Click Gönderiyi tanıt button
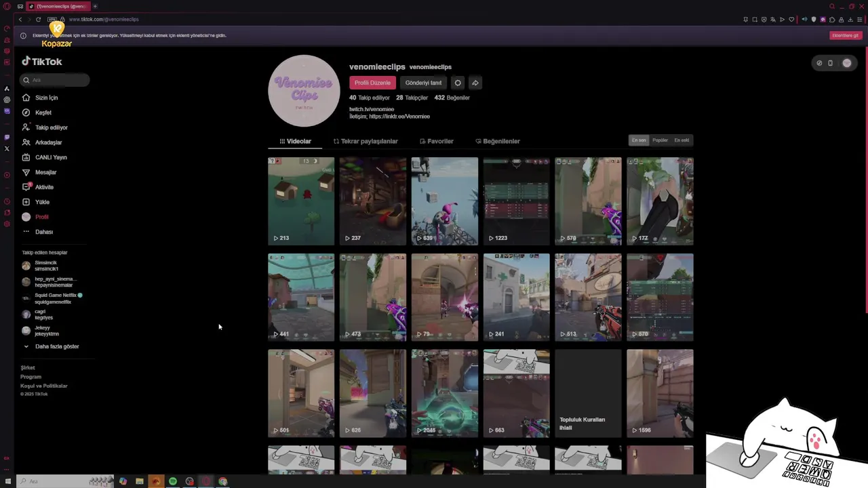The height and width of the screenshot is (488, 868). click(x=423, y=83)
